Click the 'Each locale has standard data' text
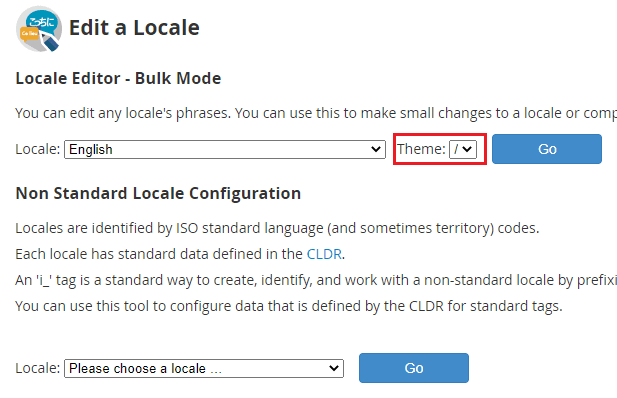 tap(180, 254)
